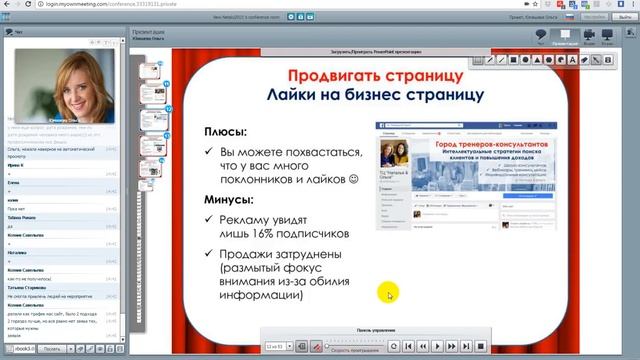The width and height of the screenshot is (640, 360).
Task: Open slide thumbnail numbered 12
Action: [x=154, y=120]
